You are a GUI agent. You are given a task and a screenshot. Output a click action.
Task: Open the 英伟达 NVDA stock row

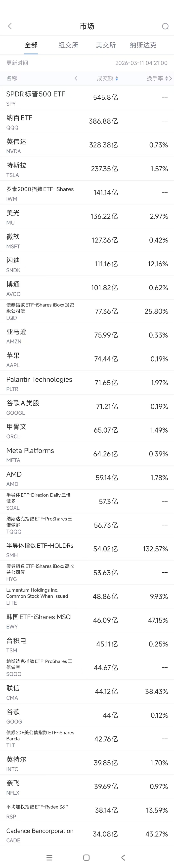click(87, 145)
